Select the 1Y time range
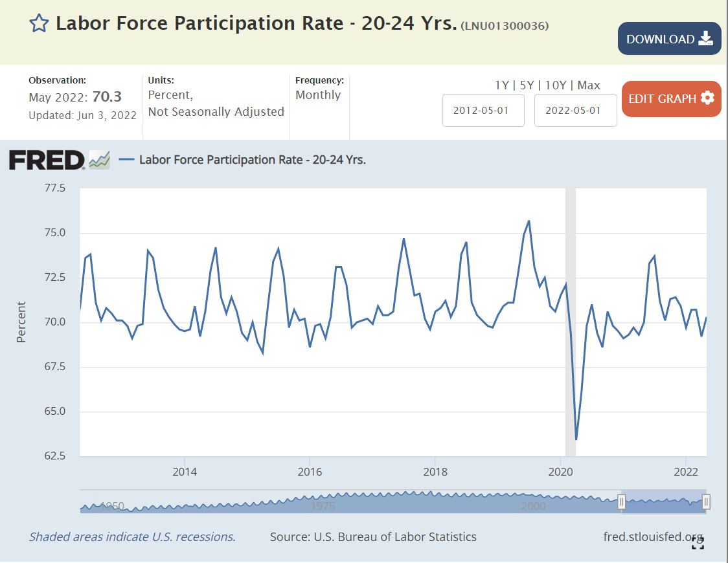Image resolution: width=728 pixels, height=563 pixels. [x=502, y=85]
